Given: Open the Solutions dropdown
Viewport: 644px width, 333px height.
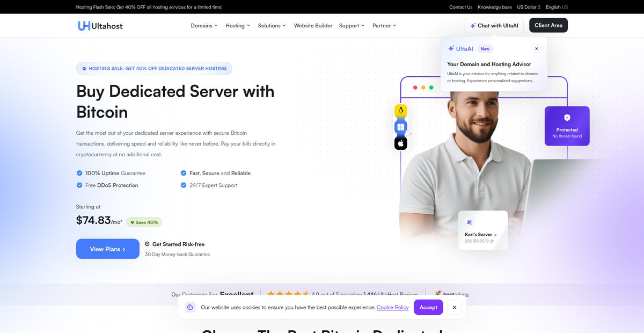Looking at the screenshot, I should point(272,25).
